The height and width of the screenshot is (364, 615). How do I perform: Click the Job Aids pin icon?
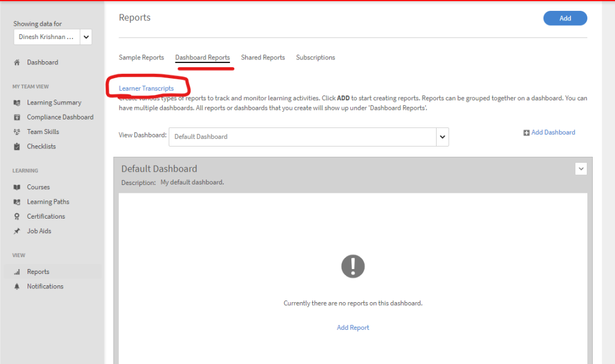17,231
